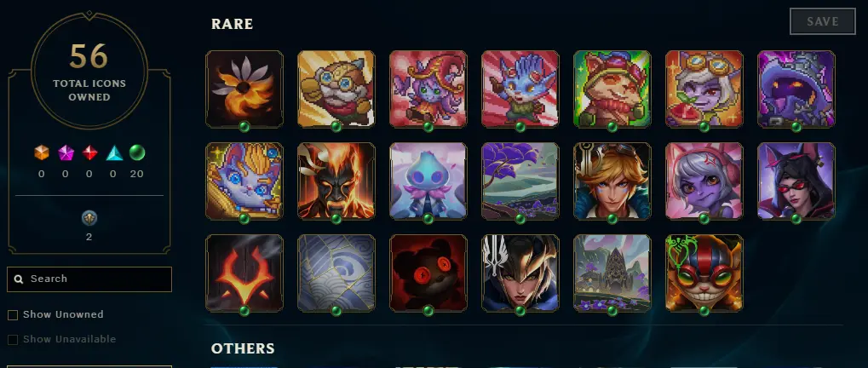This screenshot has height=368, width=868.
Task: Select the pink pentagon rarity gem
Action: click(66, 152)
